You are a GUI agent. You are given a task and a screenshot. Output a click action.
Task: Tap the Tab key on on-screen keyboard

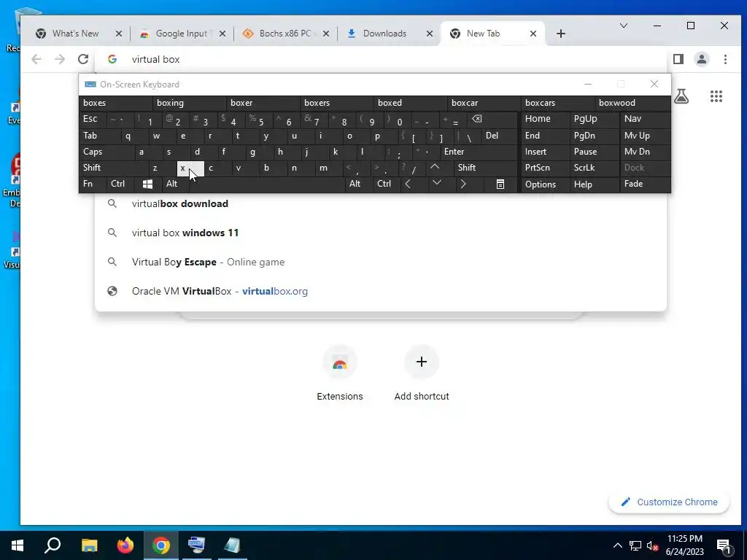pyautogui.click(x=99, y=136)
